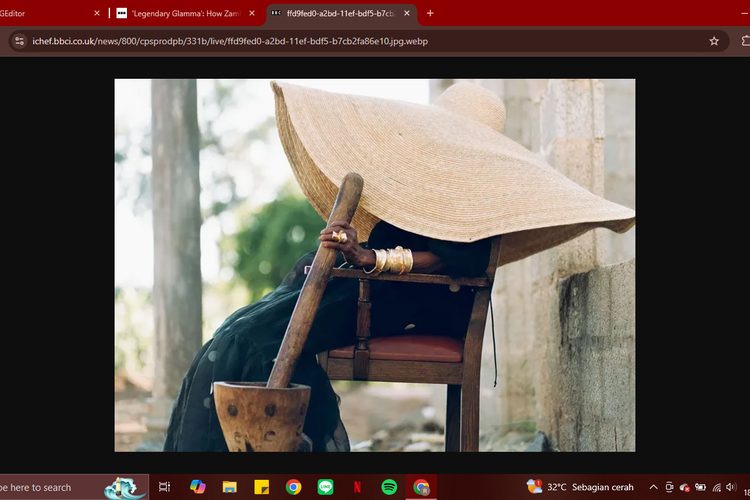Click the woman with straw hat image
The height and width of the screenshot is (500, 750).
(x=374, y=265)
